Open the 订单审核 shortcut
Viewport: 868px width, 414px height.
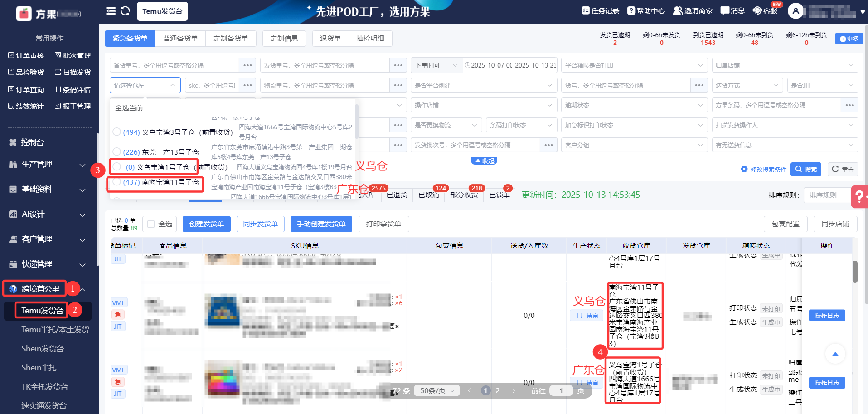(26, 55)
